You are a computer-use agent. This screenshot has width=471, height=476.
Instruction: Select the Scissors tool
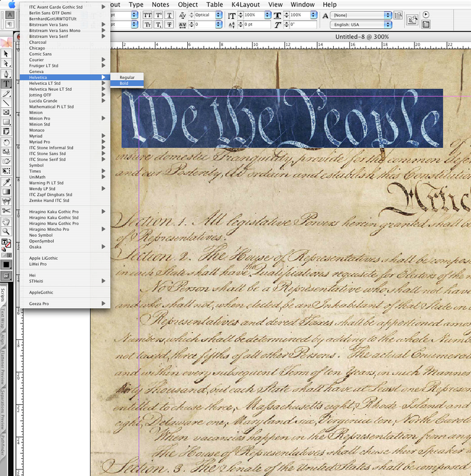[6, 211]
